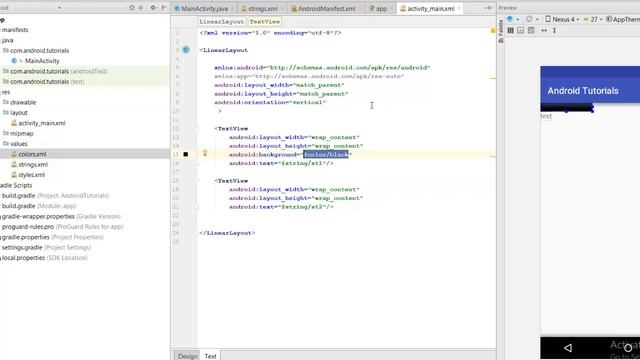Open gradle-wrapper.properties file

pos(61,216)
